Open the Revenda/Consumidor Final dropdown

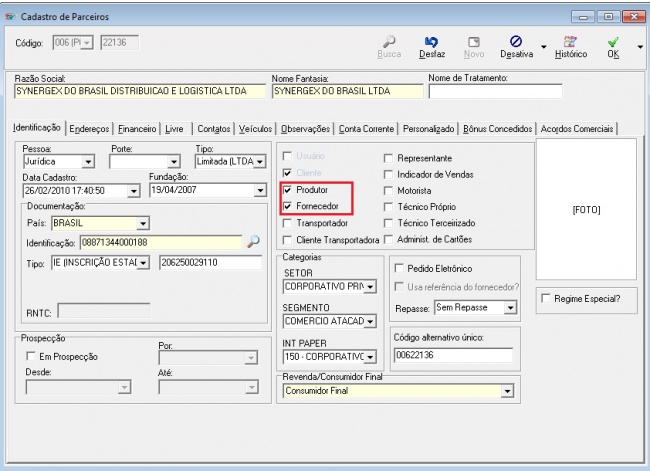tap(506, 390)
